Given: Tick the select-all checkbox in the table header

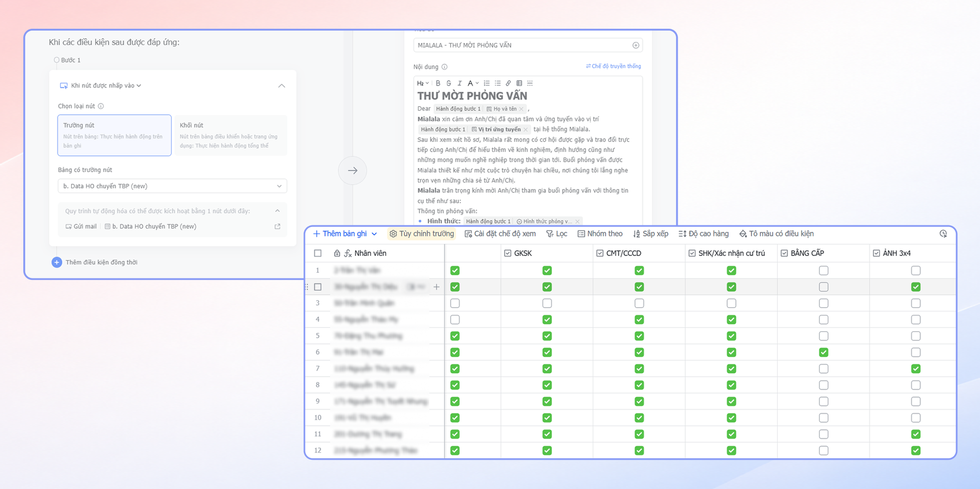Looking at the screenshot, I should (318, 253).
